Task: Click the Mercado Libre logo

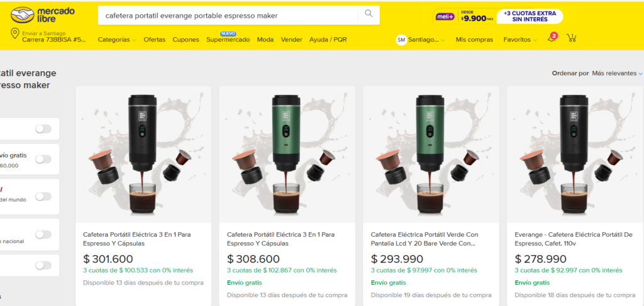Action: [x=42, y=15]
